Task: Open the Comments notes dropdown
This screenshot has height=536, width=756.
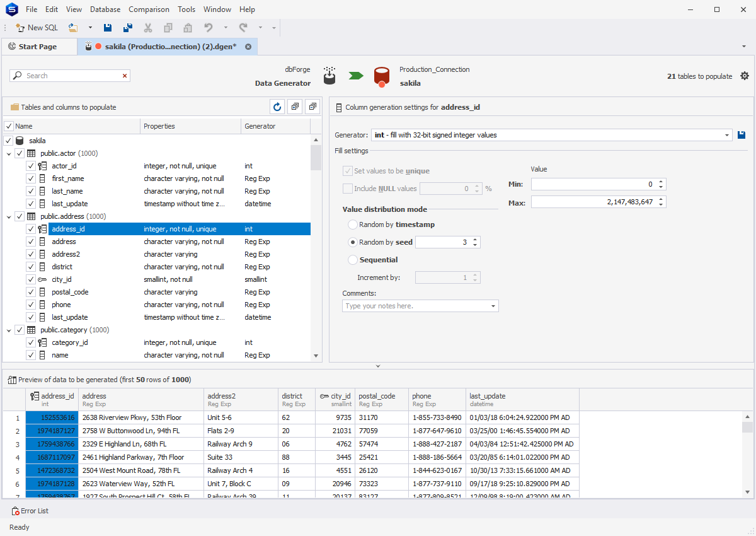Action: pyautogui.click(x=493, y=306)
